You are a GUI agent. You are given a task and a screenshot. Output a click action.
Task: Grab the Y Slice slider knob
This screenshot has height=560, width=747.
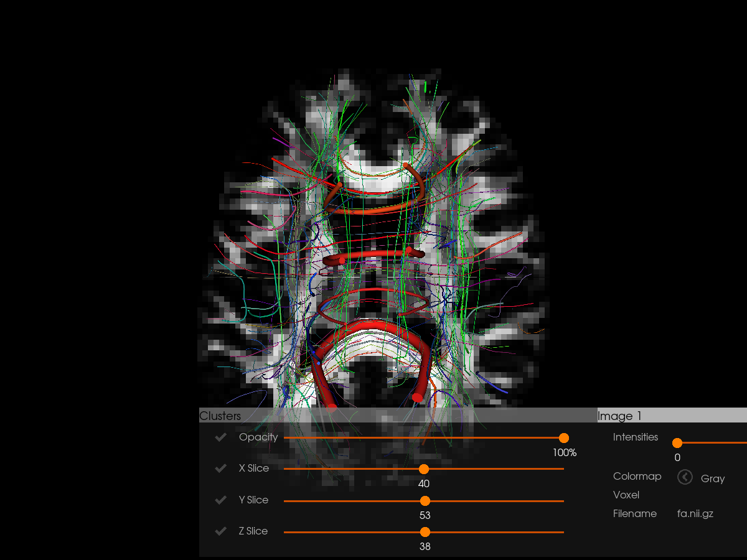pyautogui.click(x=425, y=501)
